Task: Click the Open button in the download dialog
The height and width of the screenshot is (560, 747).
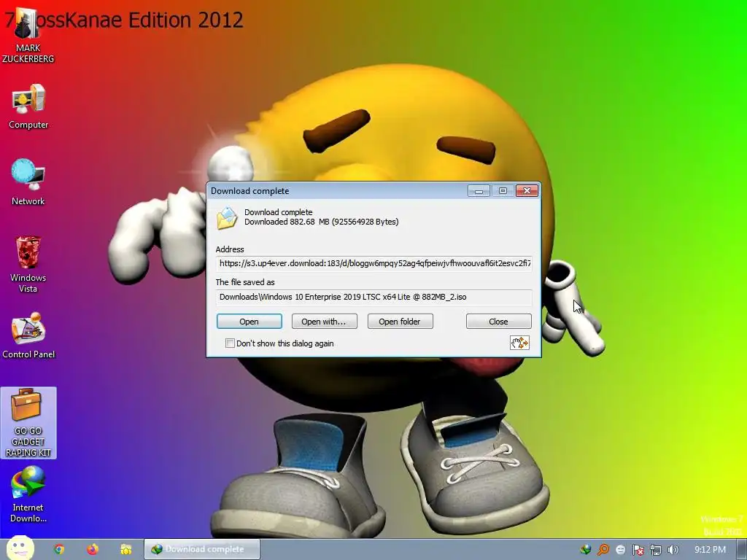Action: (249, 322)
